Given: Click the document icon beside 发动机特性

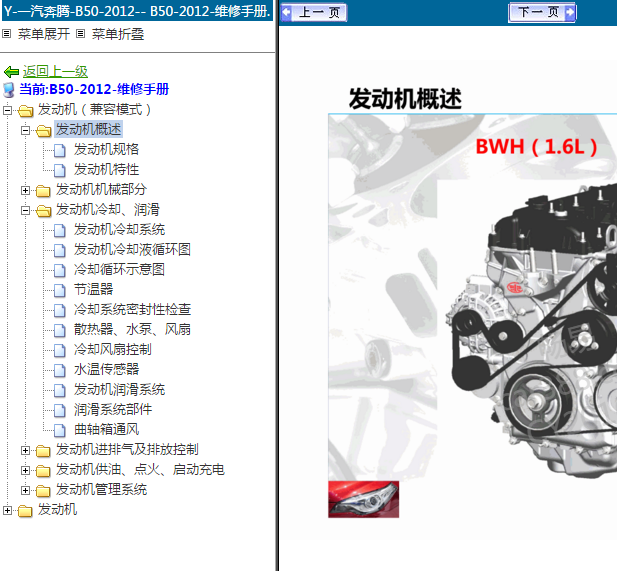Looking at the screenshot, I should (x=60, y=170).
